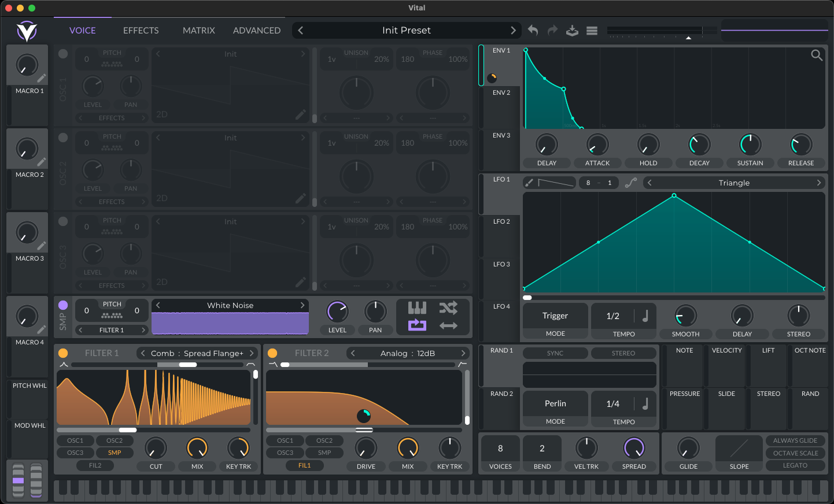Enable oscillator 1 power toggle

pyautogui.click(x=63, y=54)
